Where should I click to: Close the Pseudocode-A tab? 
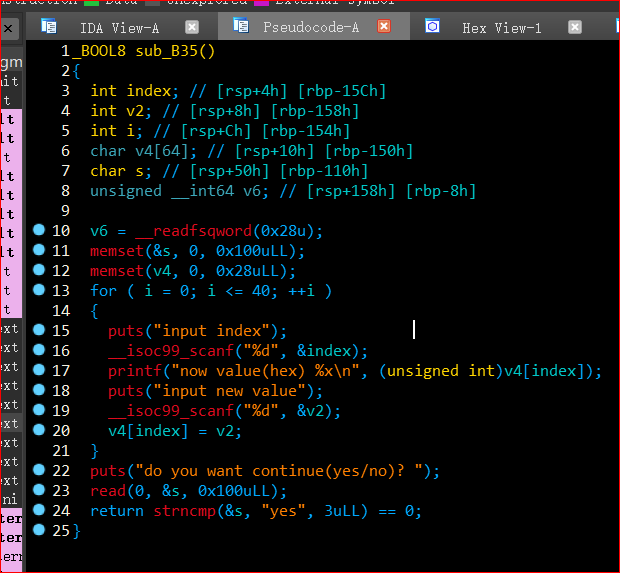[381, 27]
